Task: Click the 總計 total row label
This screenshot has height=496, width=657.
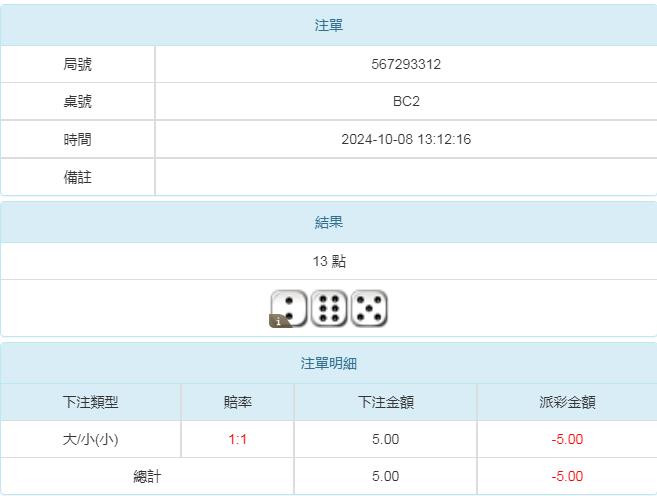Action: [x=147, y=476]
